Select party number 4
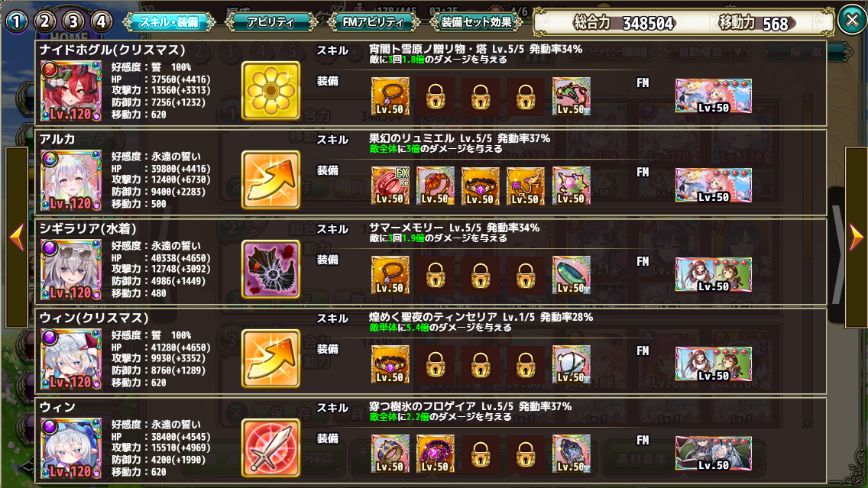Image resolution: width=868 pixels, height=488 pixels. 102,21
